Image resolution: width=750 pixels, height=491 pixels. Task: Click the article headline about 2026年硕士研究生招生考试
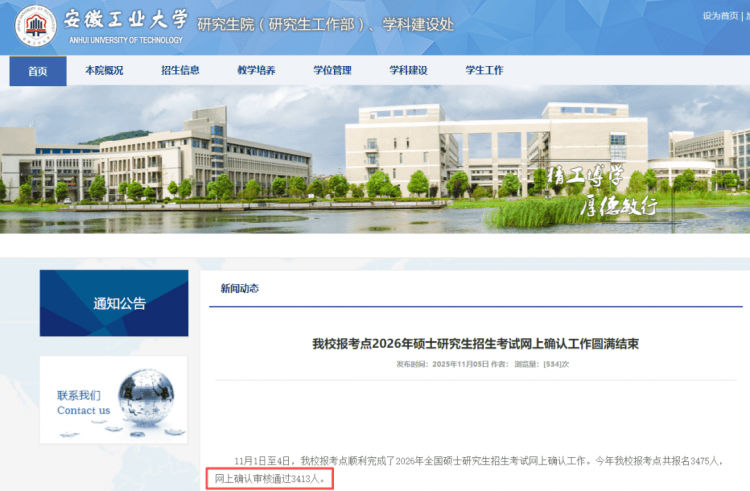click(x=475, y=343)
